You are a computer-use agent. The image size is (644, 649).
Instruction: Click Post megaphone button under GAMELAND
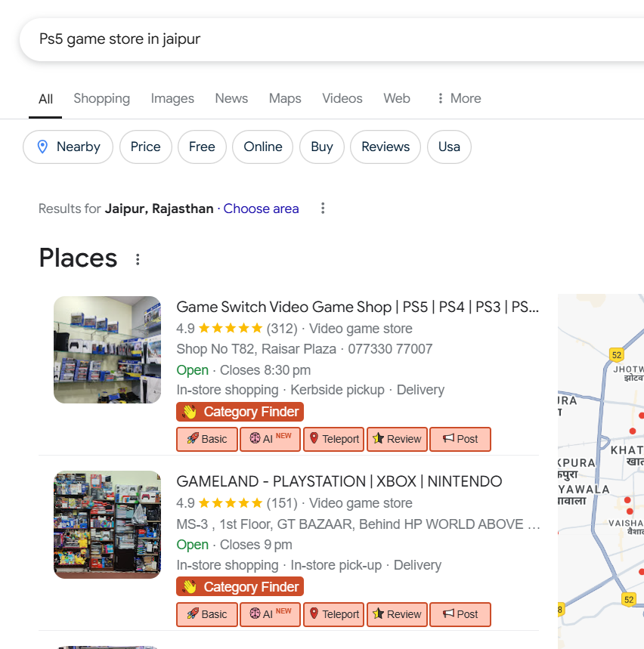pyautogui.click(x=460, y=614)
